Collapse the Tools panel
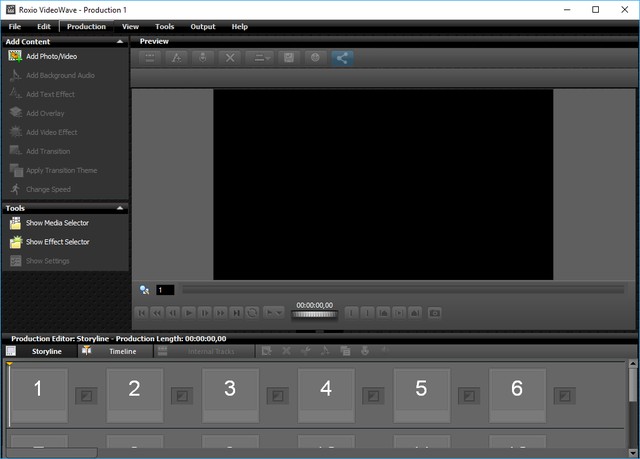 (x=121, y=208)
